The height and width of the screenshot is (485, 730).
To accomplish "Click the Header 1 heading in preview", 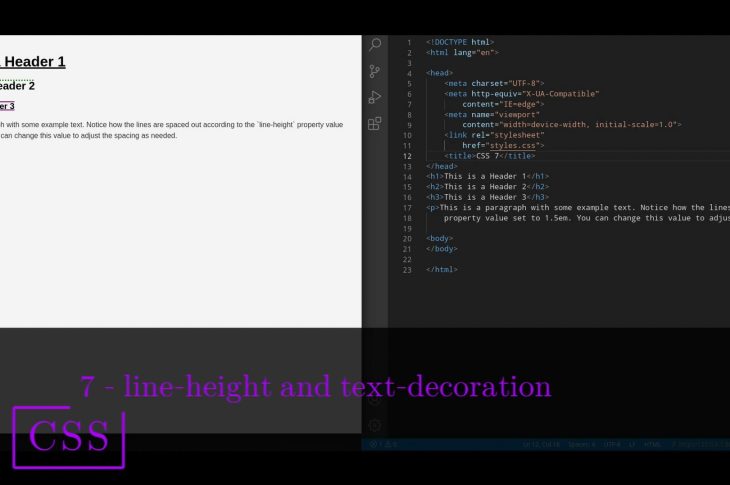I will click(x=33, y=62).
